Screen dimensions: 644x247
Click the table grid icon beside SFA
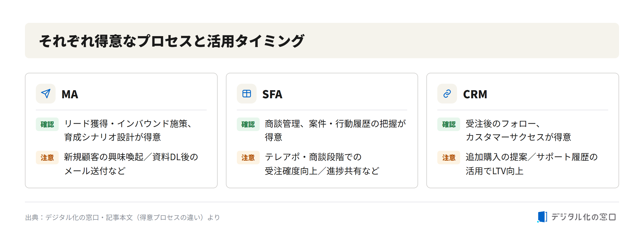coord(246,94)
